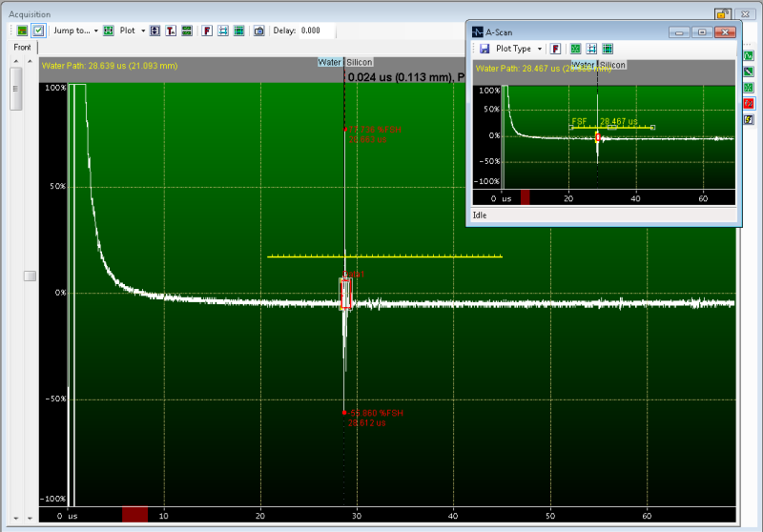The image size is (763, 532).
Task: Click the pencil edit icon on right sidebar
Action: (x=749, y=72)
